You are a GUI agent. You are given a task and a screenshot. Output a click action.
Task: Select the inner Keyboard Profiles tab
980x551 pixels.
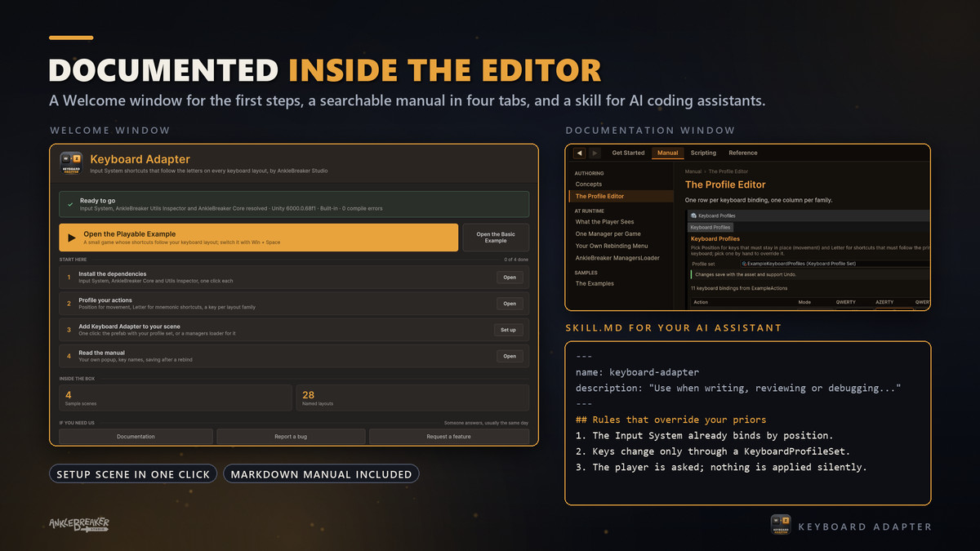coord(710,227)
